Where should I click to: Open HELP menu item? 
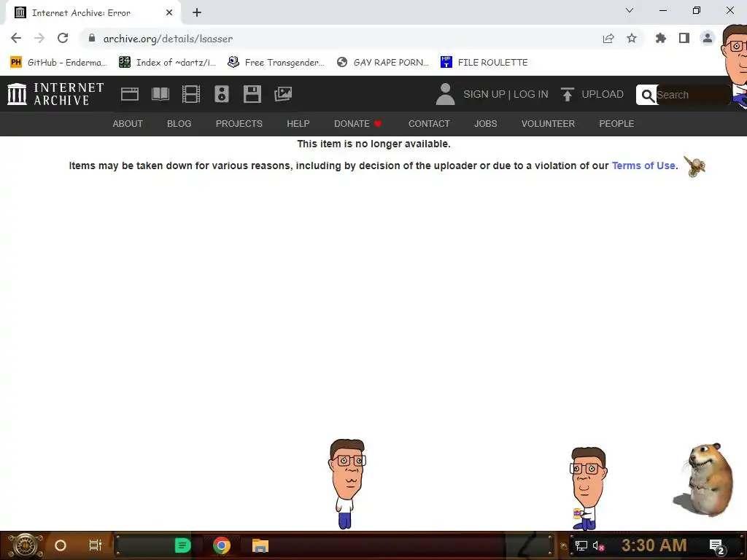pos(298,124)
